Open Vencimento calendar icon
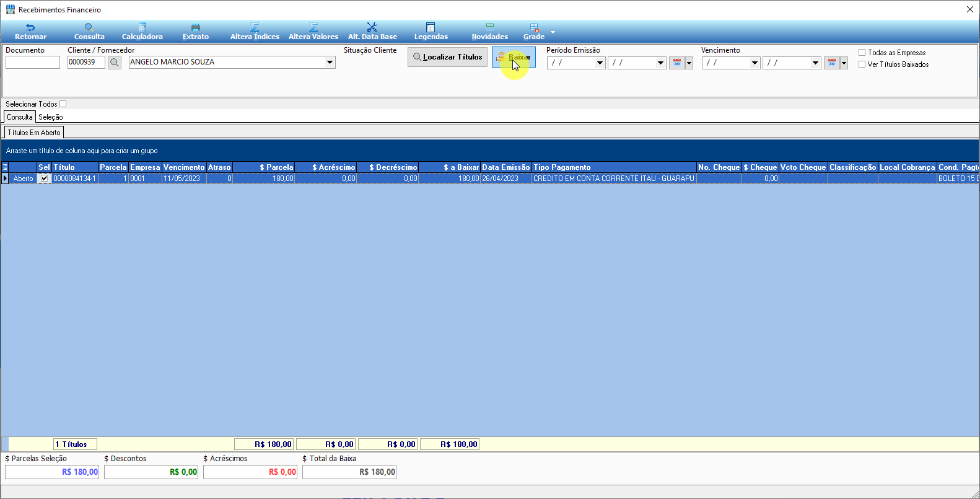This screenshot has width=980, height=499. pos(832,63)
